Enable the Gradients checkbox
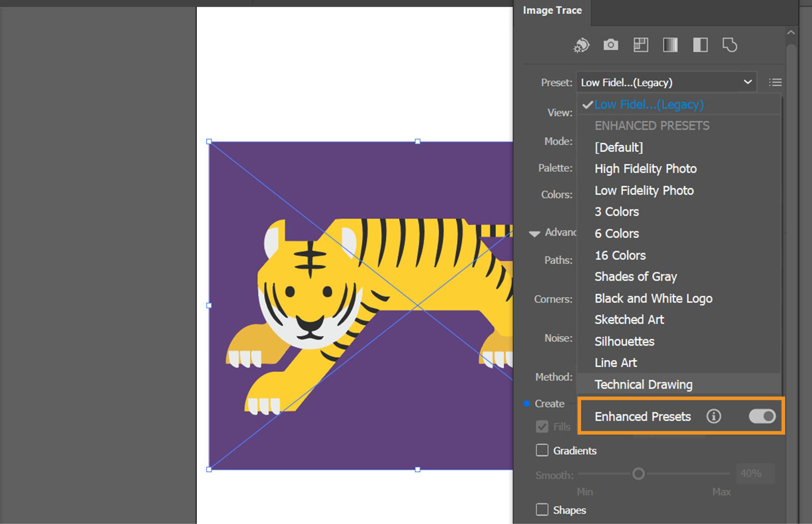 coord(541,450)
